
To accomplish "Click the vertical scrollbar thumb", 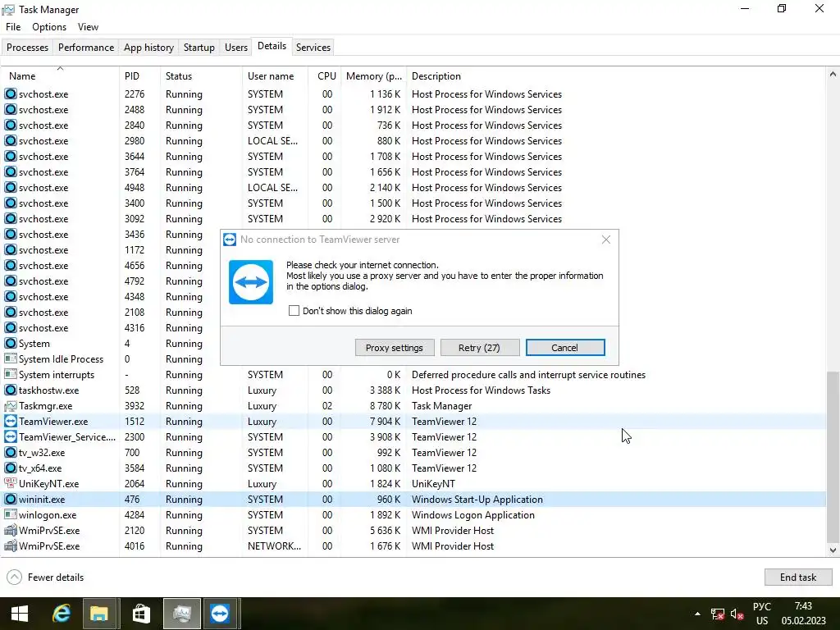I will pyautogui.click(x=833, y=456).
